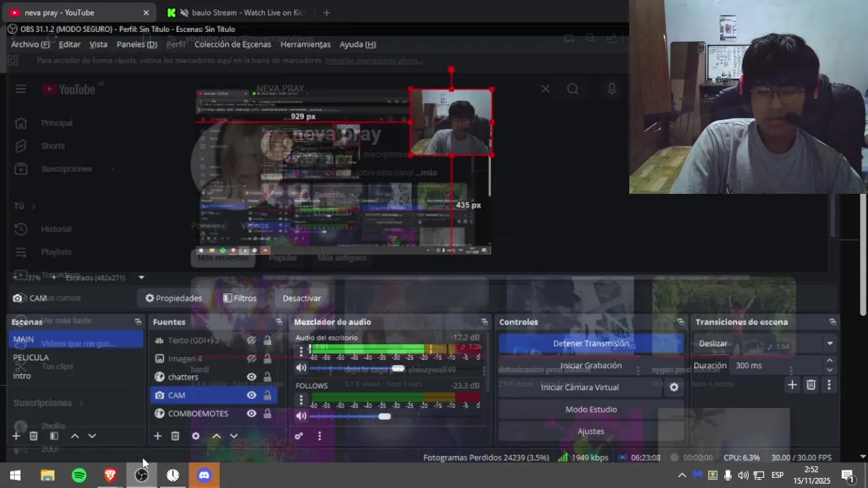
Task: Move selected scene up in Escenas
Action: (75, 436)
